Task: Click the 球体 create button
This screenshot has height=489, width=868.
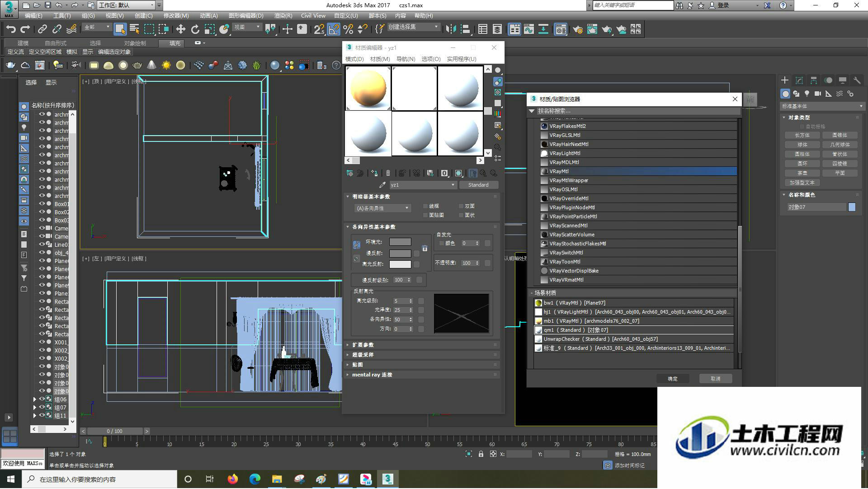Action: (802, 145)
